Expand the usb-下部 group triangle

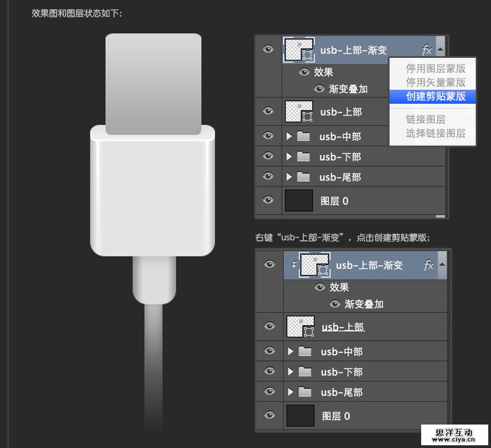290,157
